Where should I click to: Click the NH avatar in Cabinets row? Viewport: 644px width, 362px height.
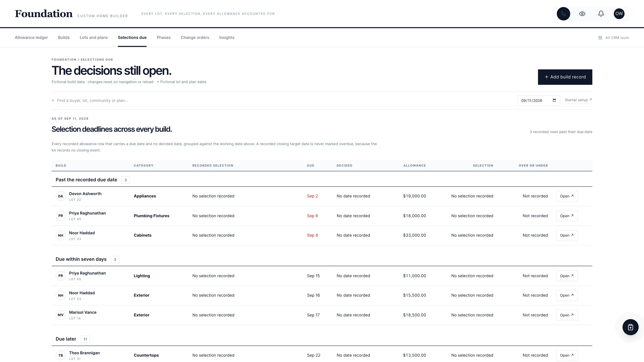(x=61, y=235)
